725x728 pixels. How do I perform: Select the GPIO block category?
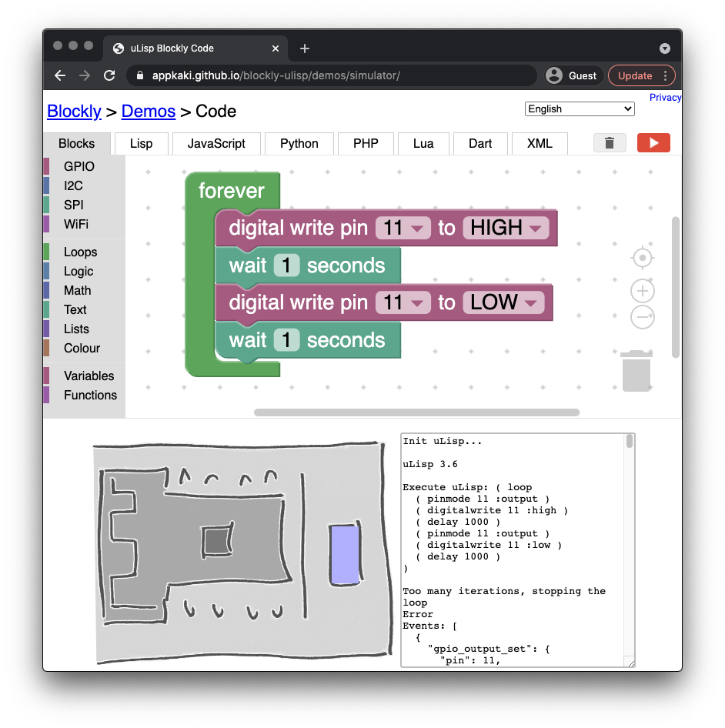[80, 166]
